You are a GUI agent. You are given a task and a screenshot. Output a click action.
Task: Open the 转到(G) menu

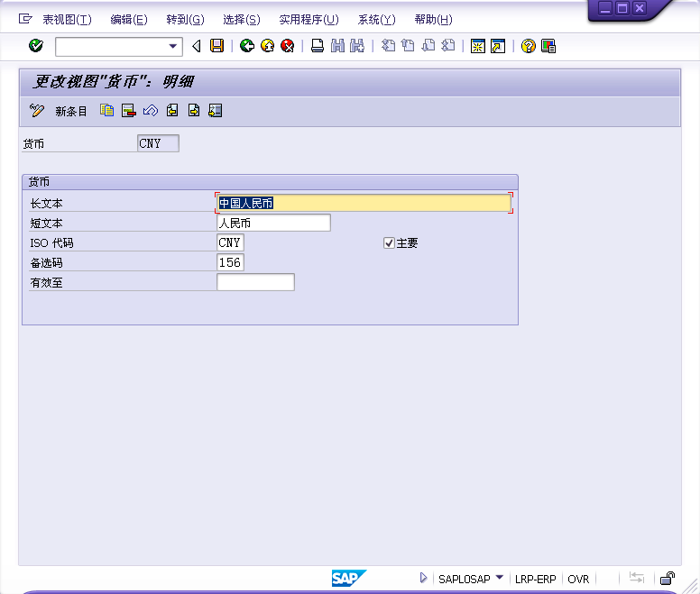point(185,20)
